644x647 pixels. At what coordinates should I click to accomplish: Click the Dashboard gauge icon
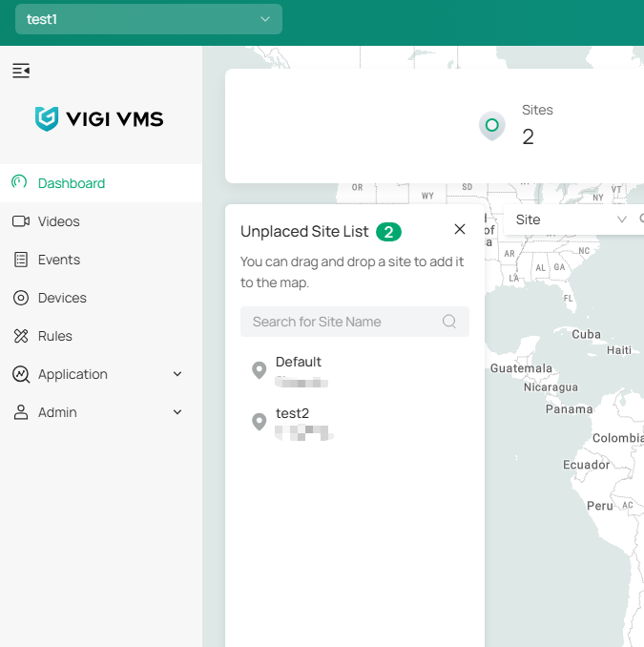tap(19, 181)
